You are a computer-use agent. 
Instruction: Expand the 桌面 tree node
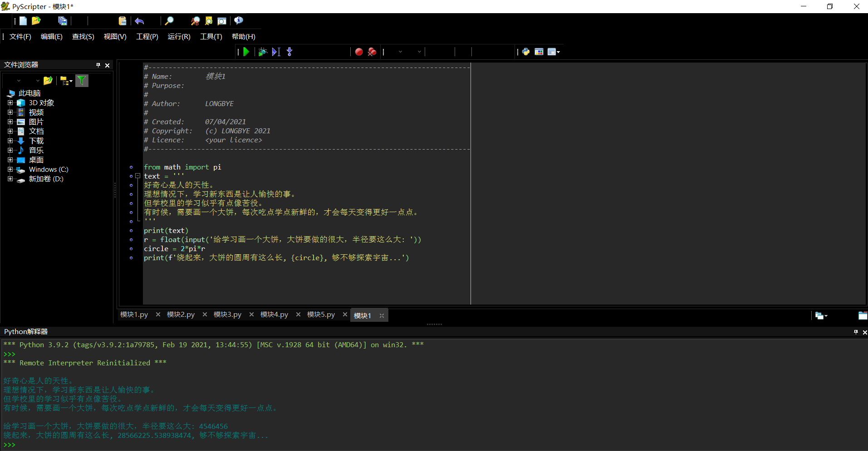click(10, 160)
